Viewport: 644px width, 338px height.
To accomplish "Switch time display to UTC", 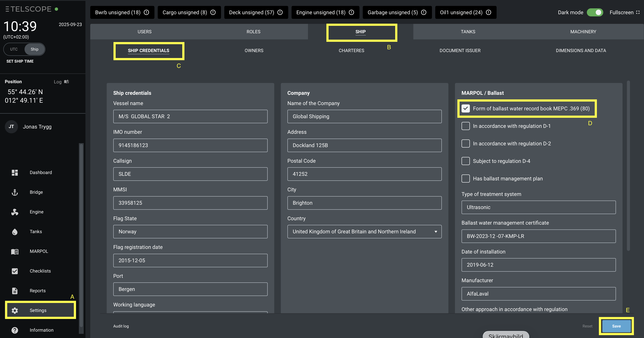I will pos(14,49).
